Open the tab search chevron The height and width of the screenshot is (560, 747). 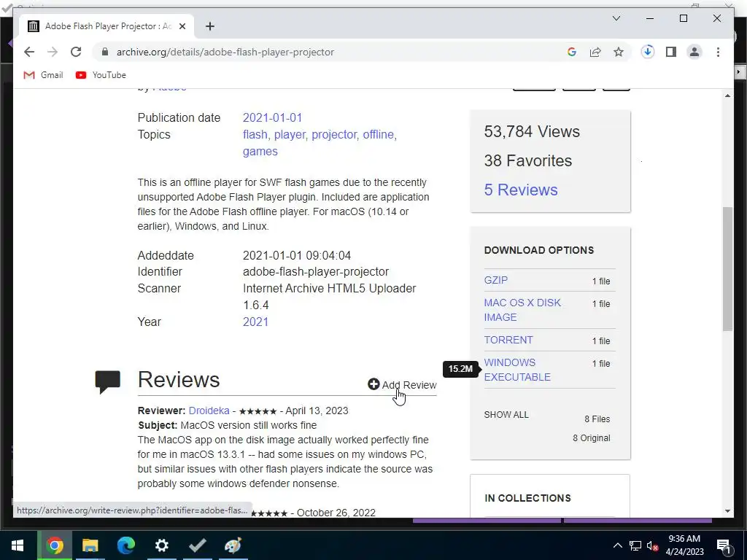click(616, 18)
